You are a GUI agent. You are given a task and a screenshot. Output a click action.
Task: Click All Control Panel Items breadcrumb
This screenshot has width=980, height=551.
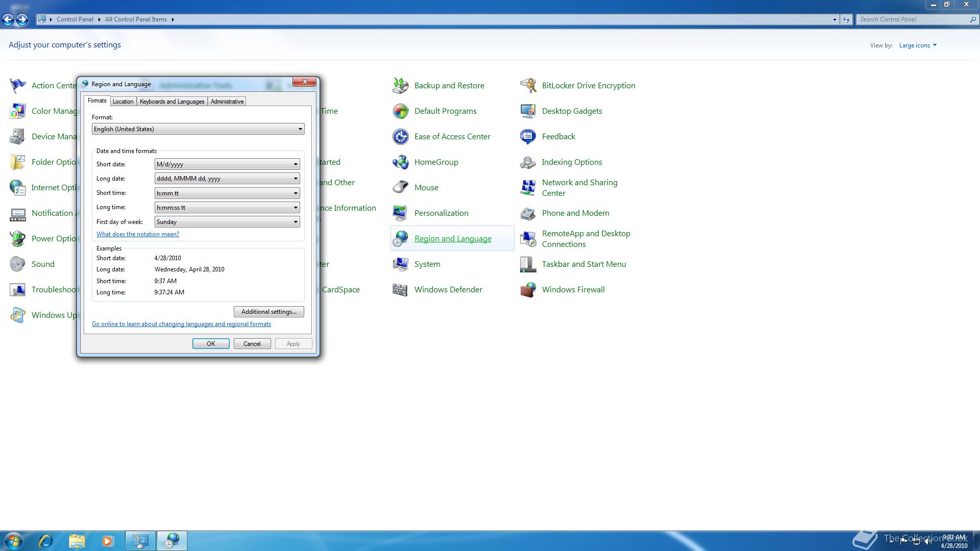(136, 19)
